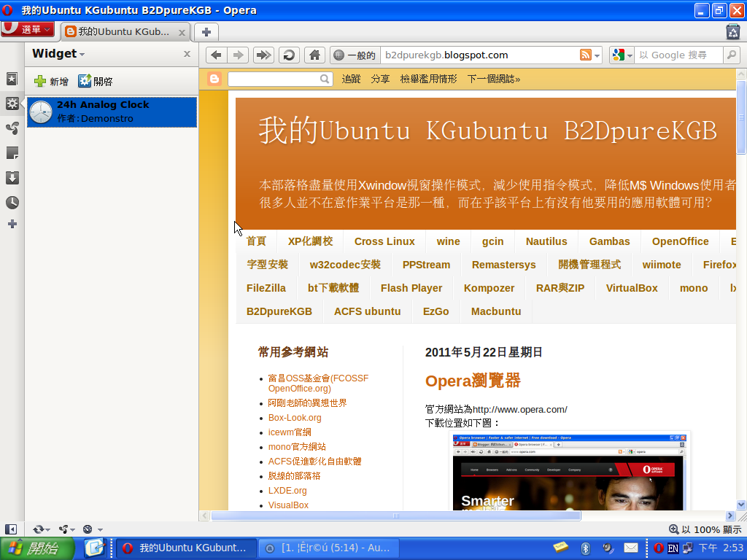The image size is (747, 560).
Task: Click the 分享 navbar link
Action: tap(380, 79)
